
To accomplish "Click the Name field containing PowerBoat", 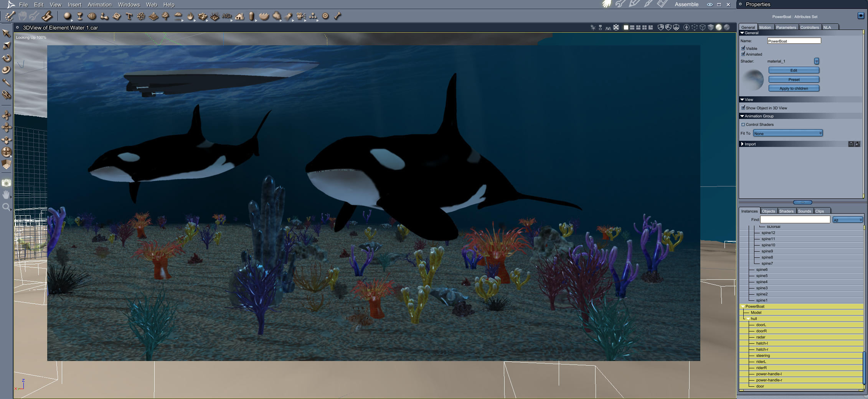I will (x=794, y=41).
